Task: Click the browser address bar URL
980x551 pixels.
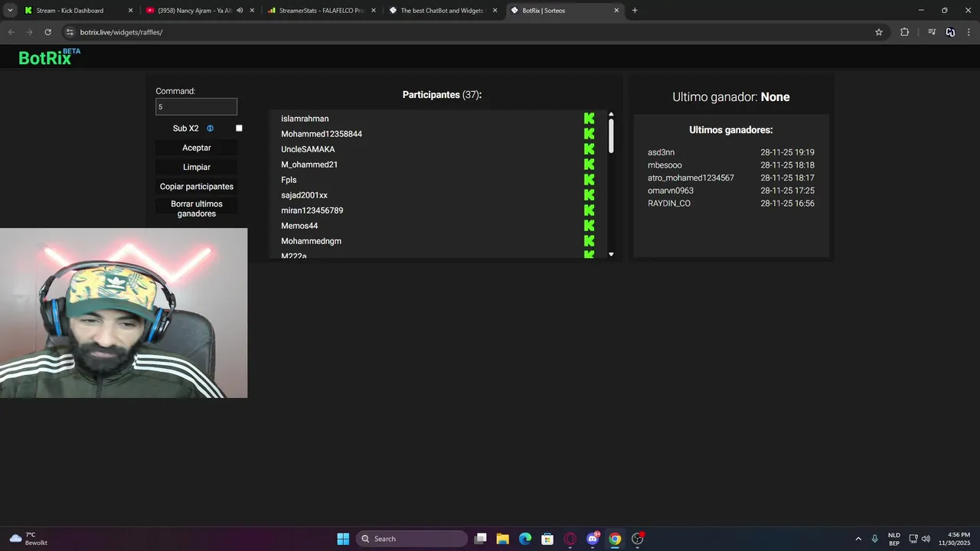Action: (121, 32)
